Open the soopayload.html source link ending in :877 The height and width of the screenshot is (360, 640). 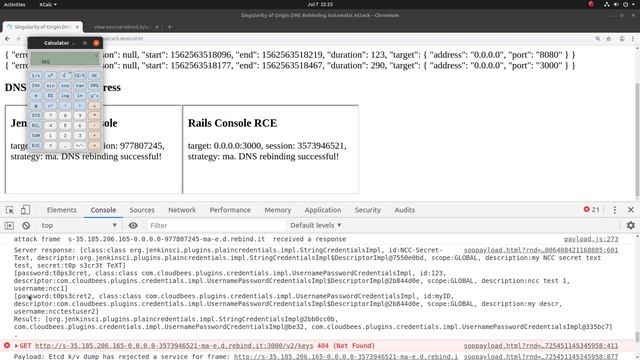click(x=541, y=356)
